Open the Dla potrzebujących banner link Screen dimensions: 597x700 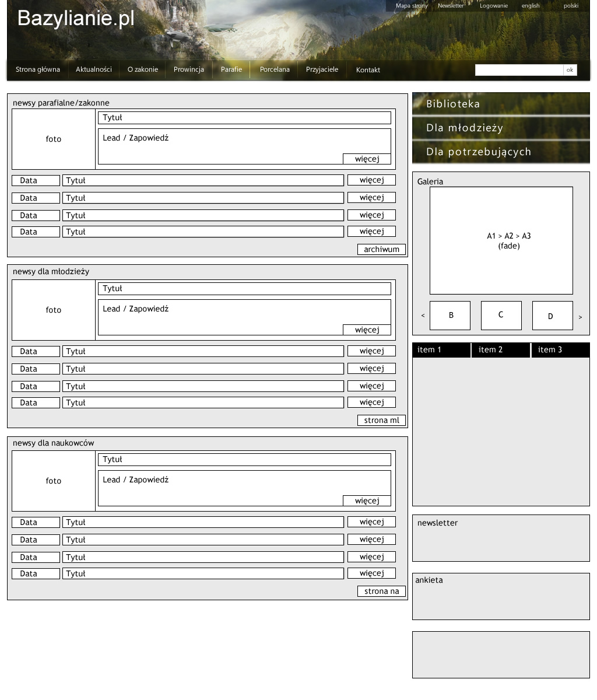pyautogui.click(x=501, y=152)
